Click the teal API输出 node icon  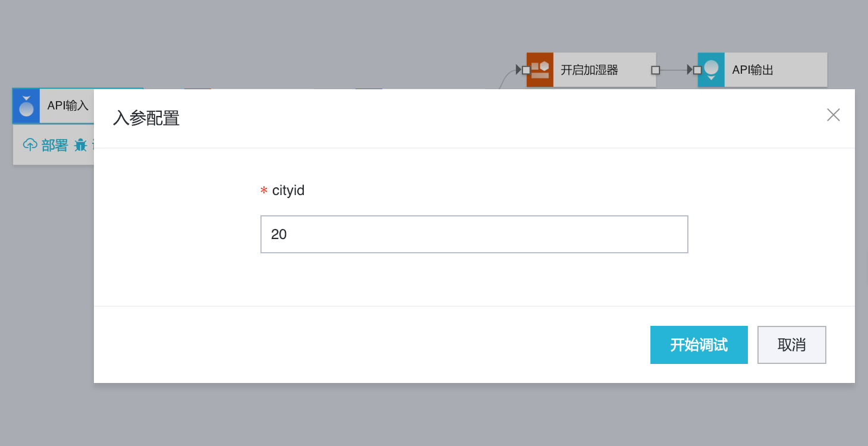(711, 70)
